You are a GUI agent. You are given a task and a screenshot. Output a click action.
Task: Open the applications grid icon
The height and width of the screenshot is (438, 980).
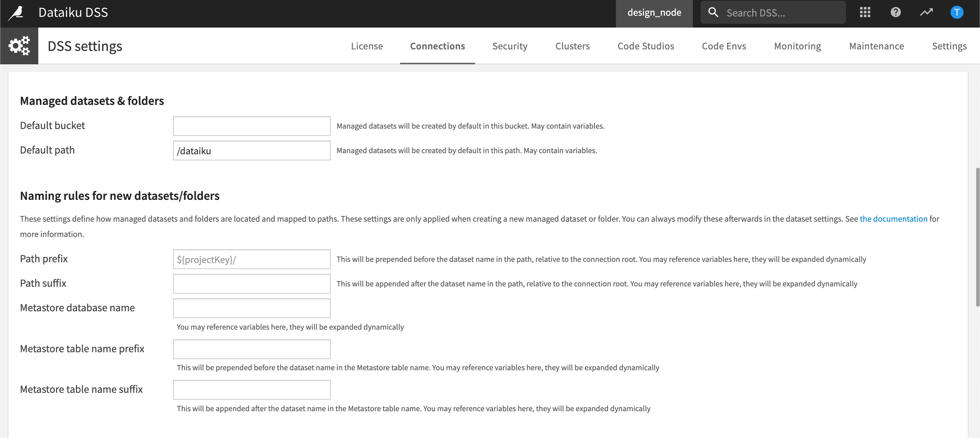[865, 12]
